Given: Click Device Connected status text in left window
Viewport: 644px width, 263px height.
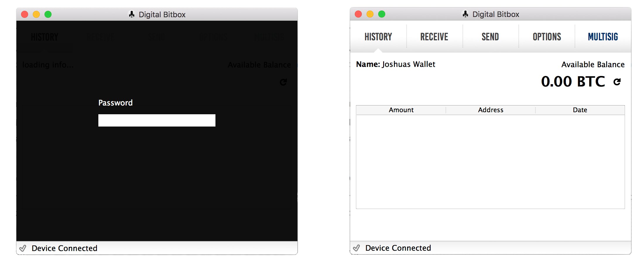Looking at the screenshot, I should tap(64, 248).
